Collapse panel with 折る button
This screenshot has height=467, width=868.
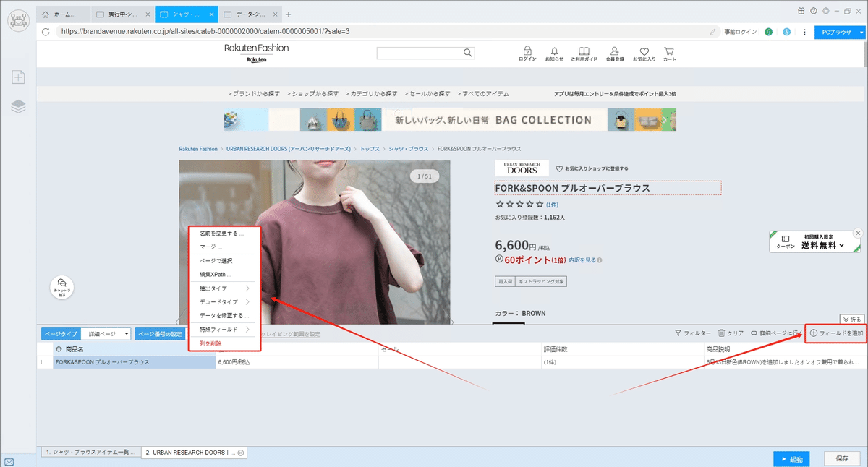pos(852,319)
